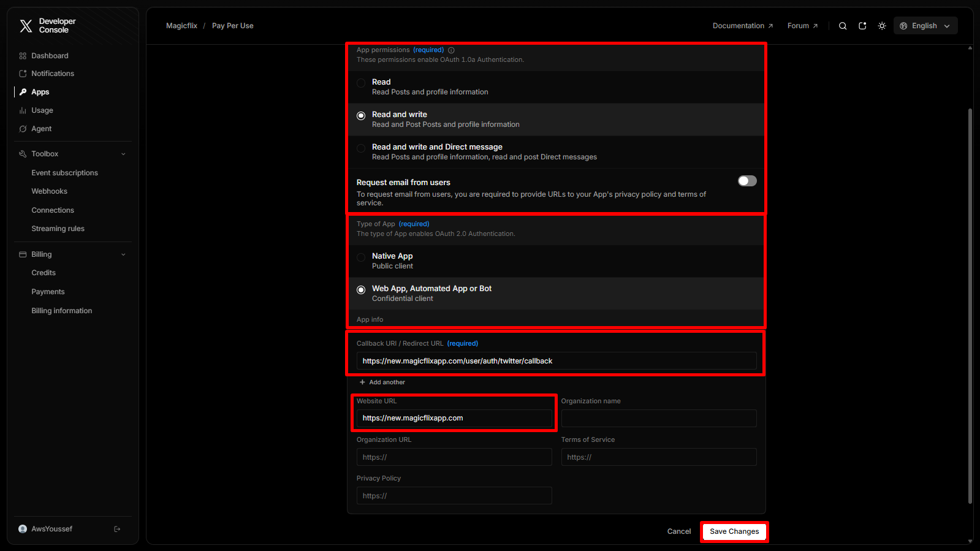Select the Native App radio option
The height and width of the screenshot is (551, 980).
click(361, 257)
